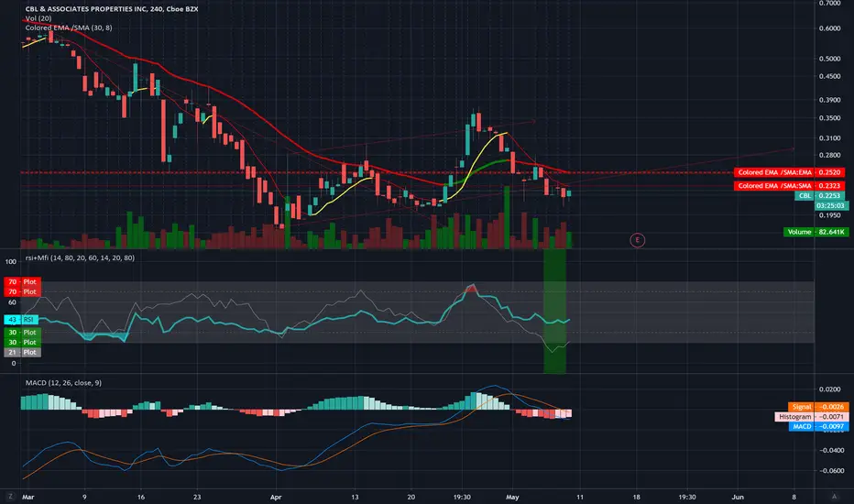Click the orange 'Signal -0.0026' label
Screen dimensions: 854x504
pyautogui.click(x=818, y=407)
